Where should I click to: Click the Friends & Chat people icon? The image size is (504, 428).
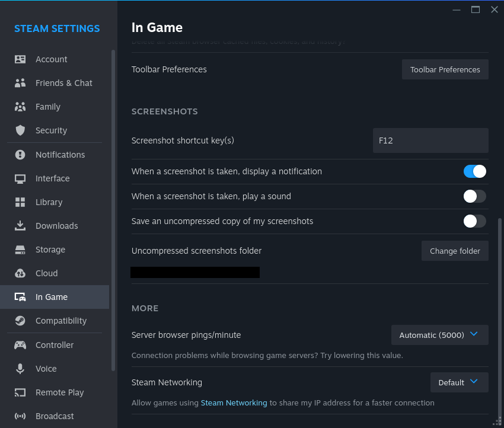[x=20, y=83]
